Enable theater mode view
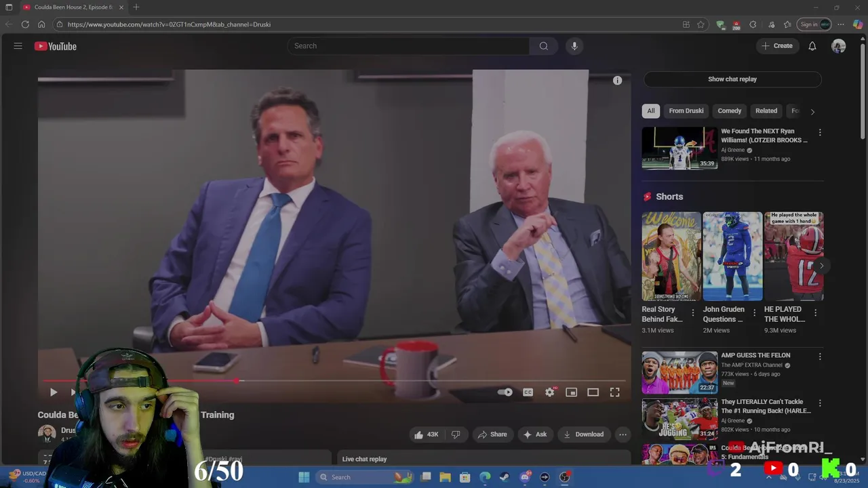Screen dimensions: 868x488 point(593,392)
